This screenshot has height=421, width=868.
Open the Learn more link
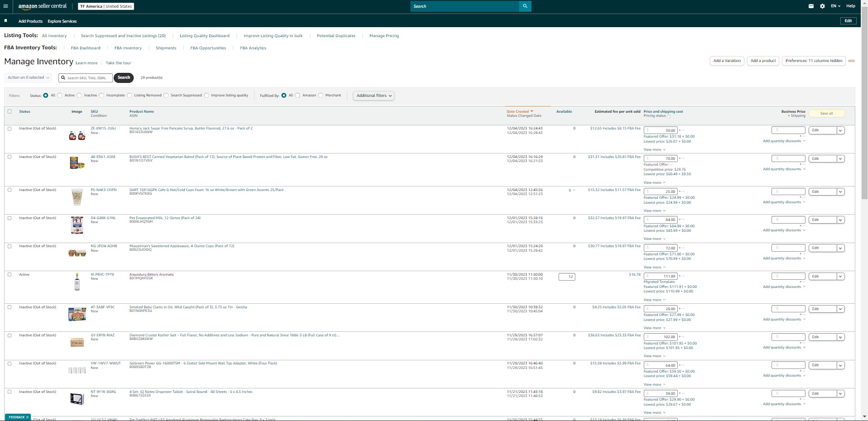click(x=87, y=63)
